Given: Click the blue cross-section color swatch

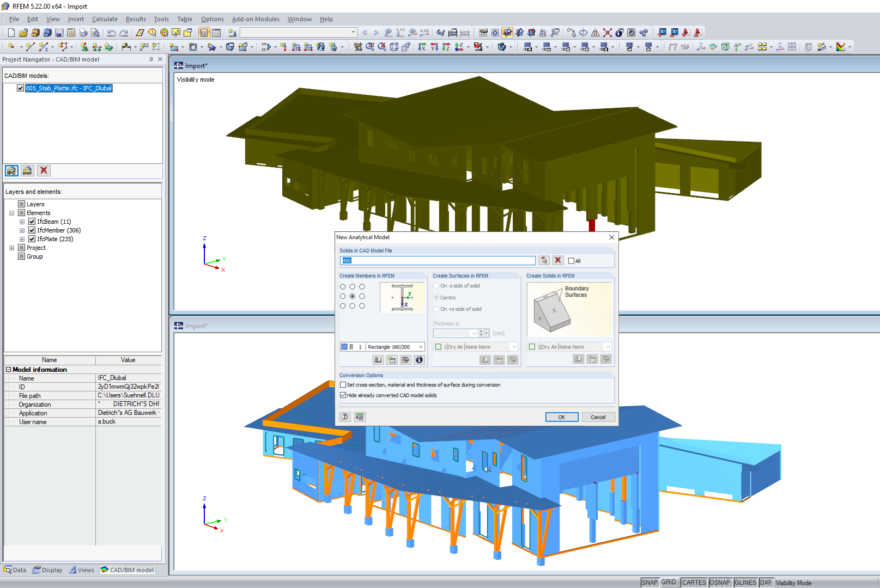Looking at the screenshot, I should click(344, 347).
